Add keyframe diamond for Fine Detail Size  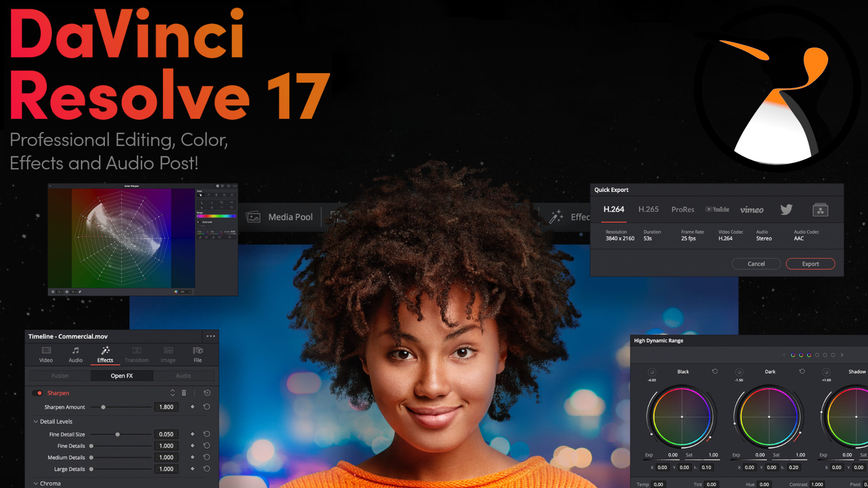pos(193,434)
